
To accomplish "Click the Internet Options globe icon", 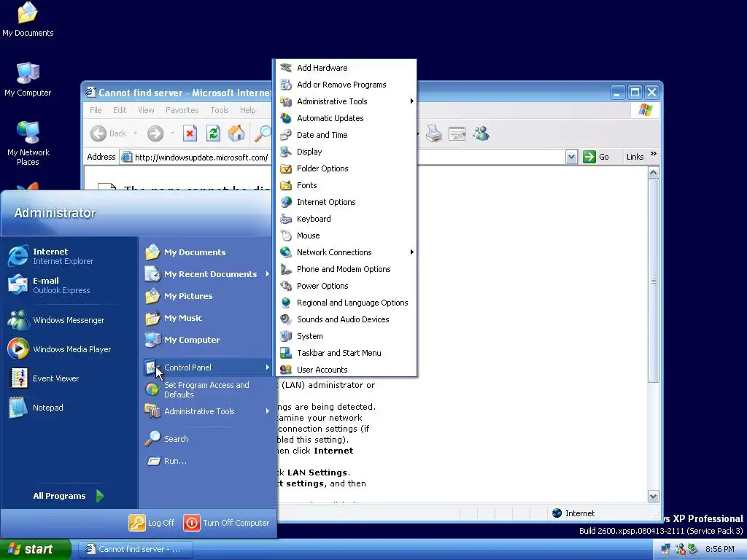I will (x=286, y=202).
